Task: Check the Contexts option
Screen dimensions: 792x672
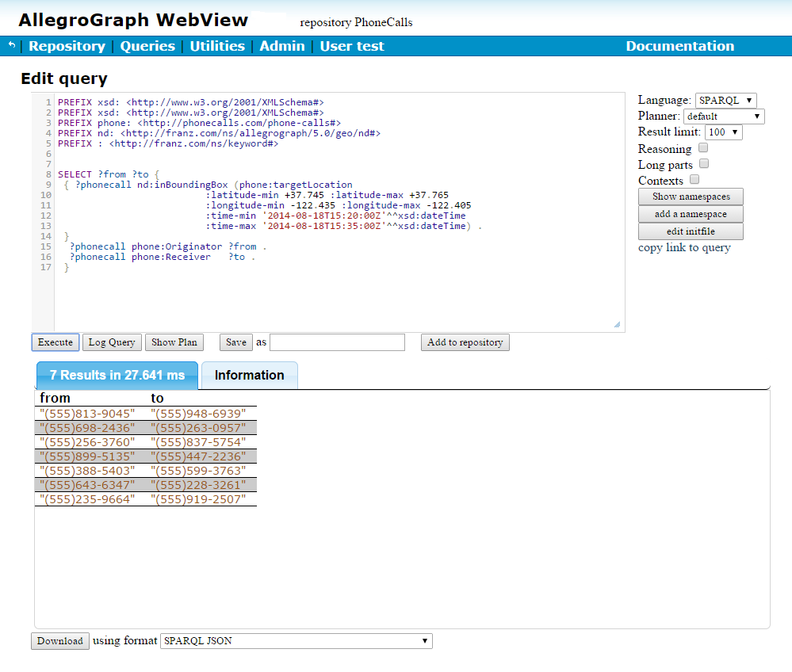Action: coord(694,180)
